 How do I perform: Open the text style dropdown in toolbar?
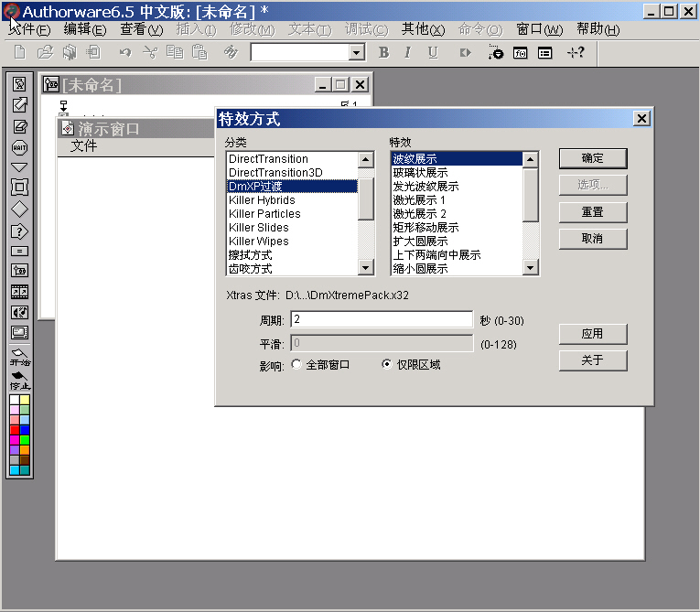(x=356, y=53)
